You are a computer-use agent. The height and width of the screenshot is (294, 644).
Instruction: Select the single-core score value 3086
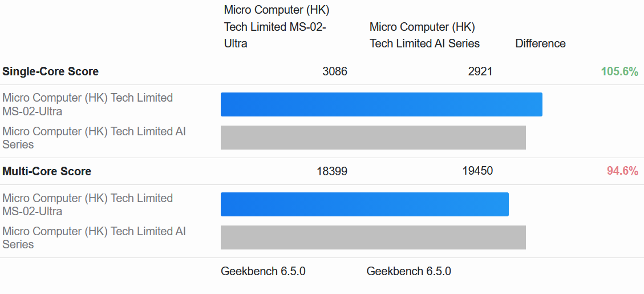pos(334,71)
